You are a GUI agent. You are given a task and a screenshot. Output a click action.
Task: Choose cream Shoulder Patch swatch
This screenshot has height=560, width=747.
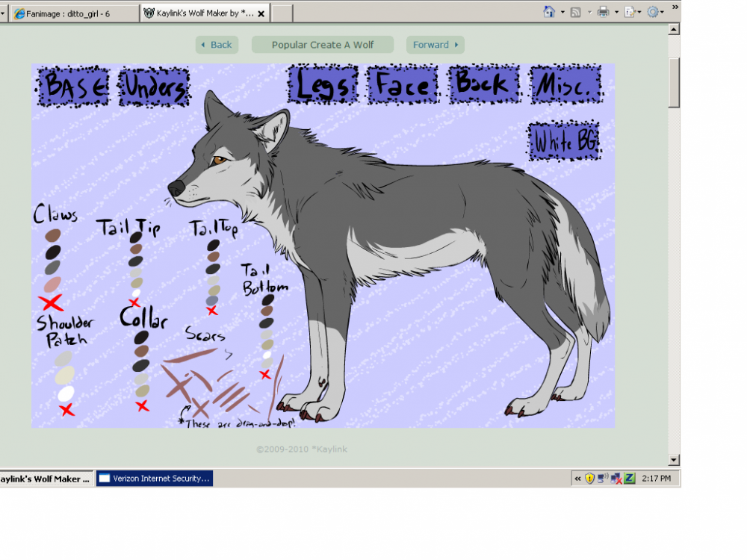coord(65,376)
